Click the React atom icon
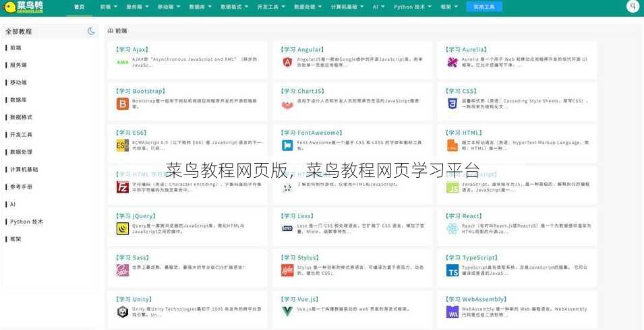The width and height of the screenshot is (644, 330). click(452, 229)
